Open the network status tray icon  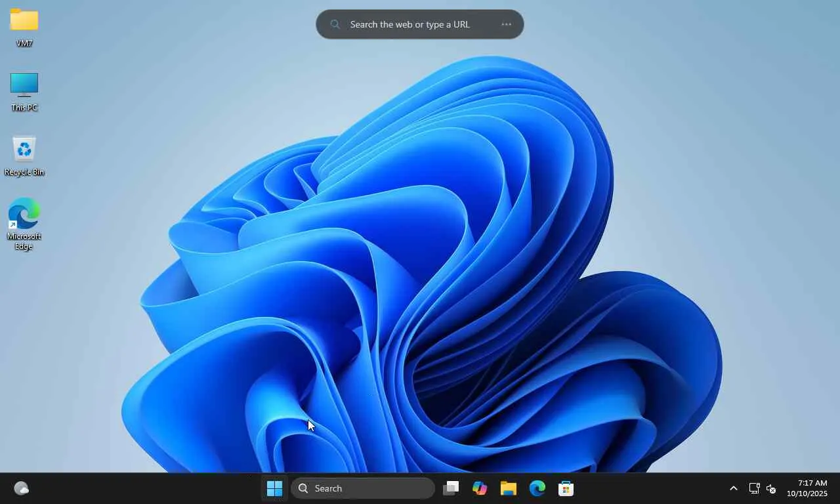[x=754, y=488]
